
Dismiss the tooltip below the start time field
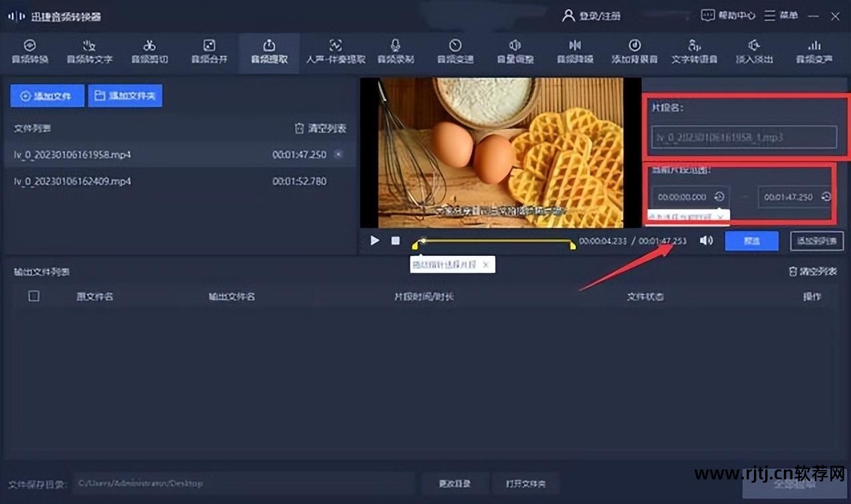[x=720, y=217]
